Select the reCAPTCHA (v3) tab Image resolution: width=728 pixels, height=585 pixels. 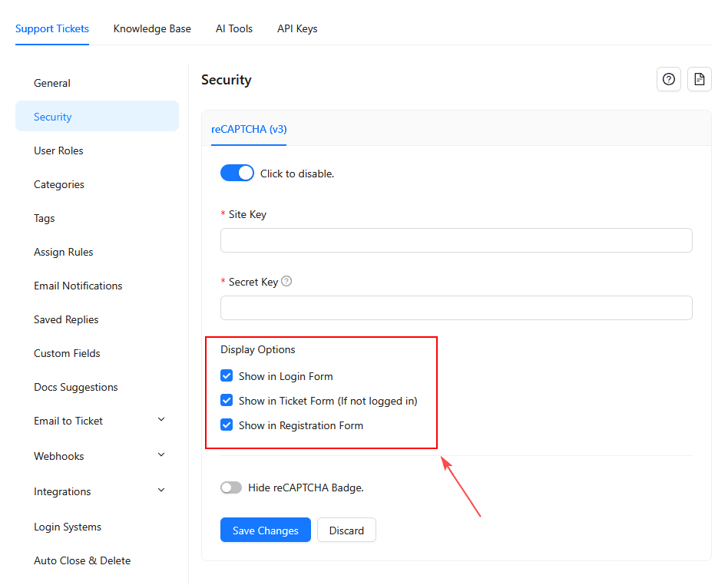pos(249,129)
